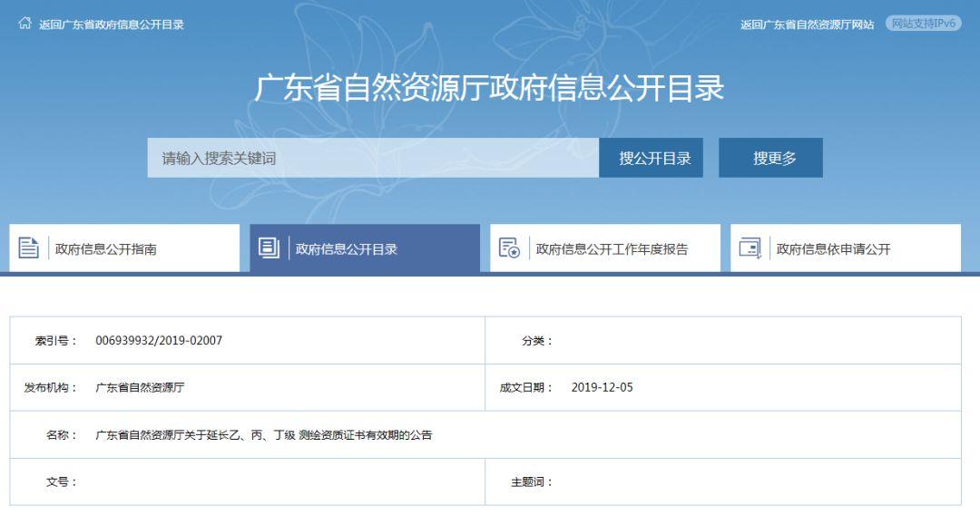Screen dimensions: 980x515
Task: Click date value 2019-12-05
Action: coord(602,388)
